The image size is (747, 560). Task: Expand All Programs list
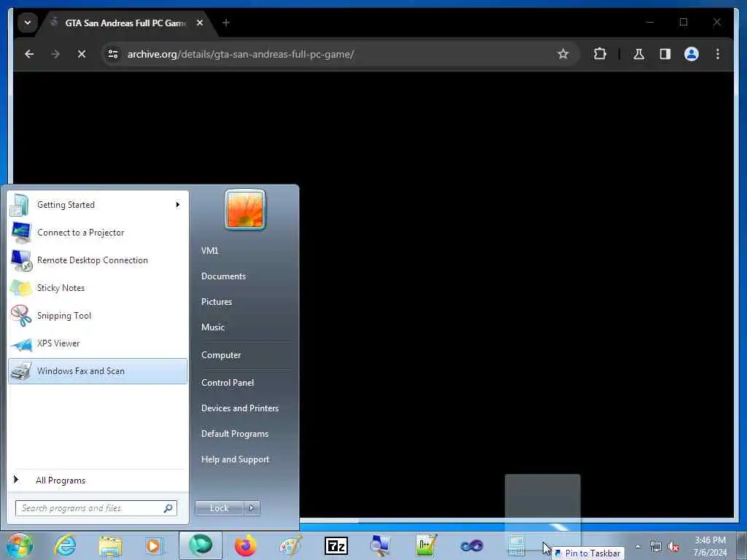click(98, 480)
